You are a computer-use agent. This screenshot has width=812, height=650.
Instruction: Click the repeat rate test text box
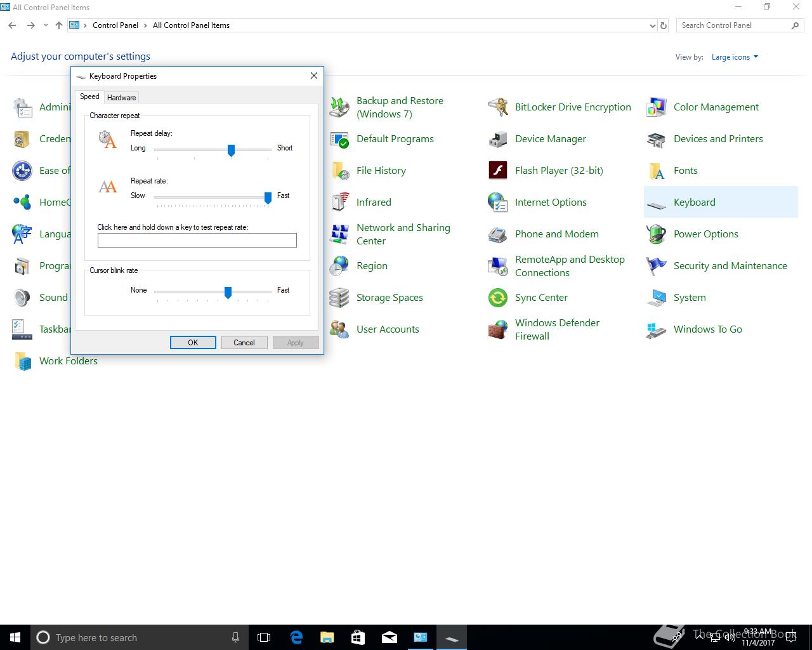197,241
